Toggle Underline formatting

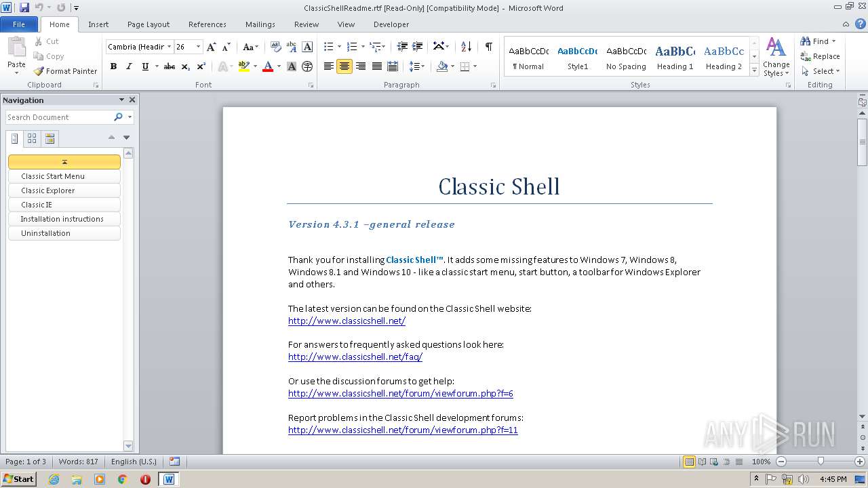[145, 66]
